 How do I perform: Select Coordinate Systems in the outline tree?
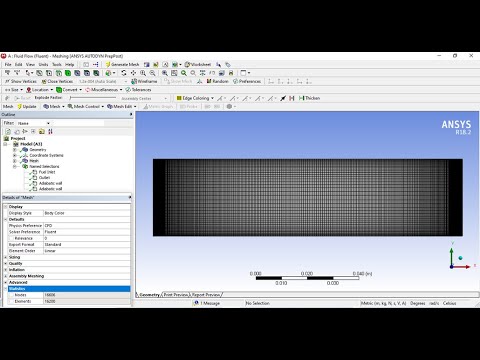46,155
